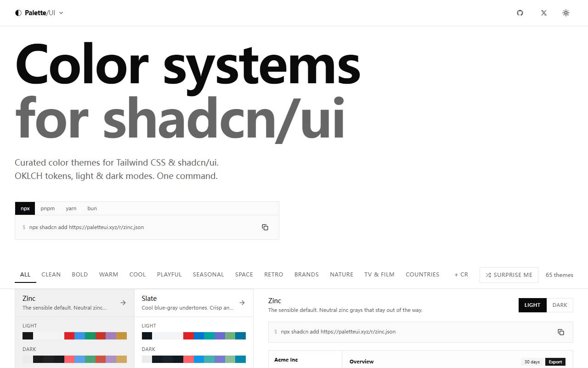The image size is (588, 368).
Task: Filter themes by BOLD
Action: coord(80,275)
